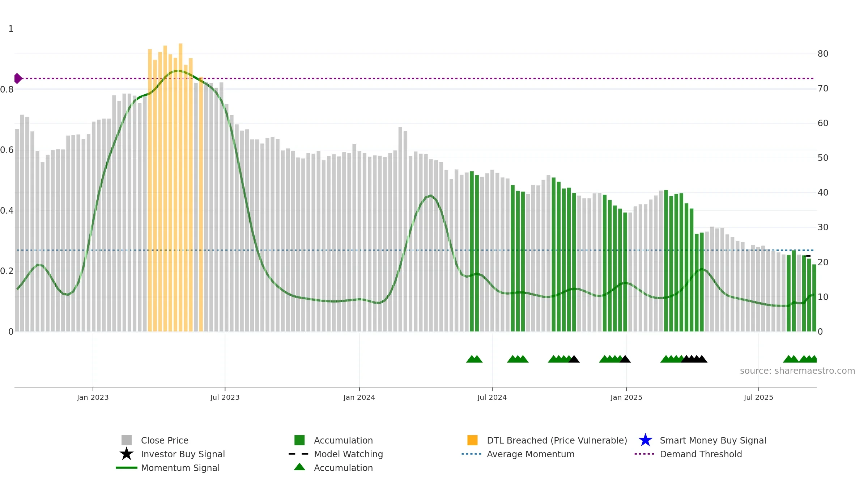Click the Jan 2025 axis label
This screenshot has height=488, width=868.
click(x=626, y=398)
